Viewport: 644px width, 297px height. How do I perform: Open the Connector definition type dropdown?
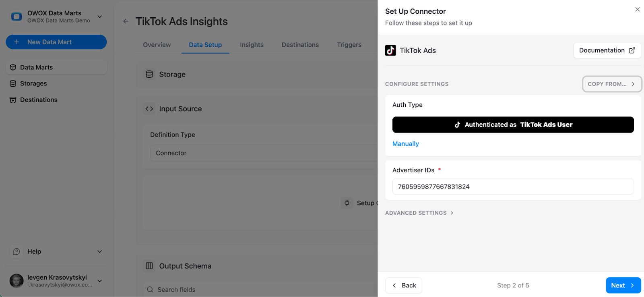(x=264, y=153)
